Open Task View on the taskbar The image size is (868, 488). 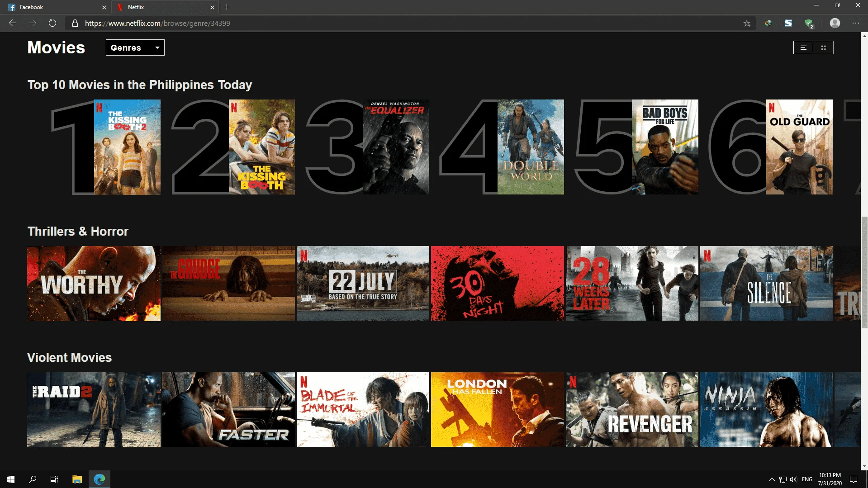pos(54,479)
